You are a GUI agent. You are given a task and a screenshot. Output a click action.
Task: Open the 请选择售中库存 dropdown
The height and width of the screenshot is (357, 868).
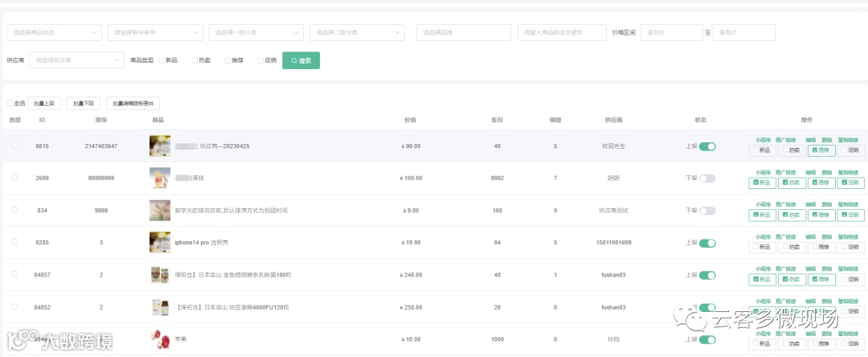(156, 33)
